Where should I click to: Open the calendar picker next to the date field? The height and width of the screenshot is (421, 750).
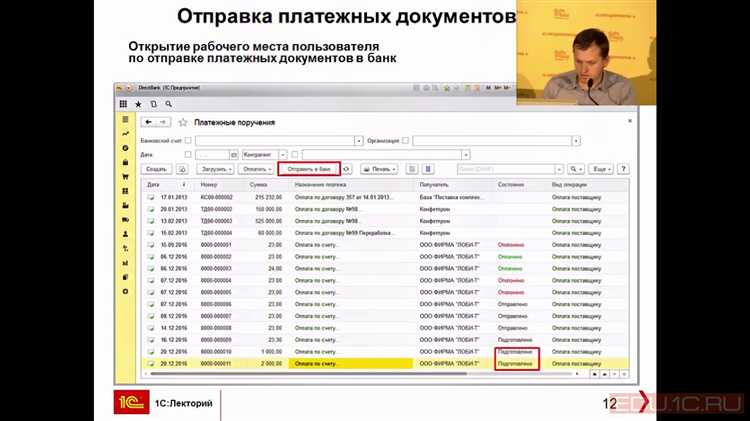tap(234, 155)
